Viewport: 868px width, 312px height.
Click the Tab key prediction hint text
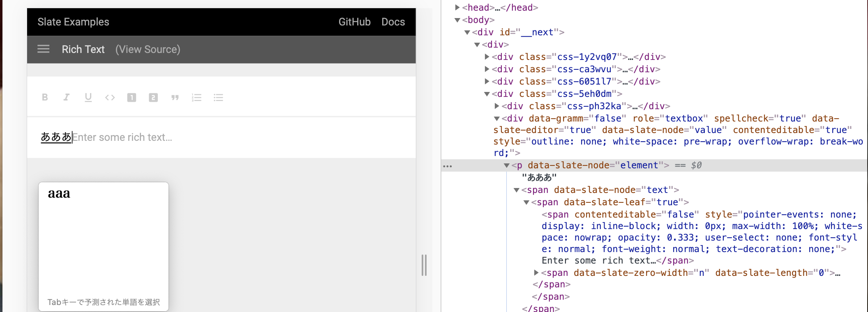(x=104, y=302)
